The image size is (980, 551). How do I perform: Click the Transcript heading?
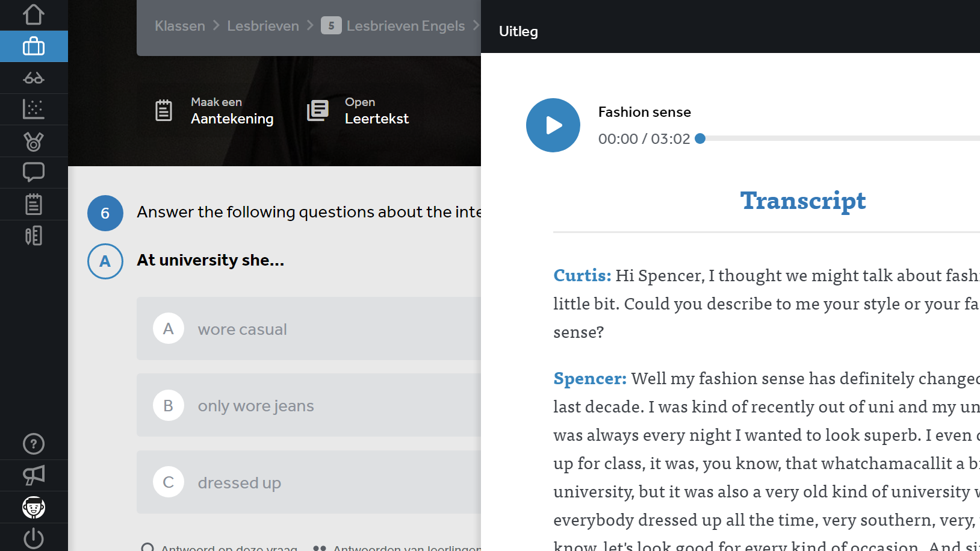point(803,201)
